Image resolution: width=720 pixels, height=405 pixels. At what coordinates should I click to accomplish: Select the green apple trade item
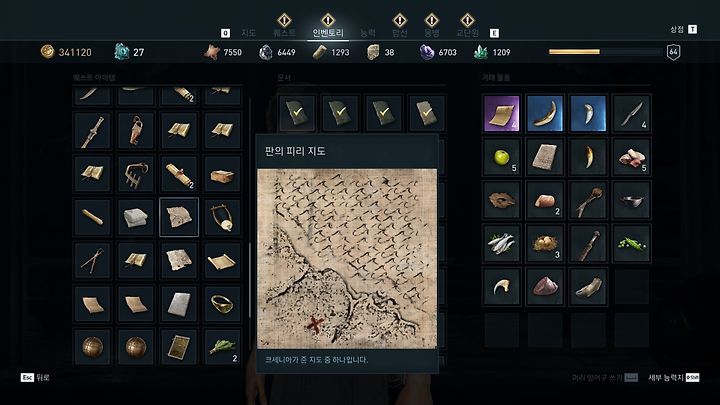coord(501,157)
